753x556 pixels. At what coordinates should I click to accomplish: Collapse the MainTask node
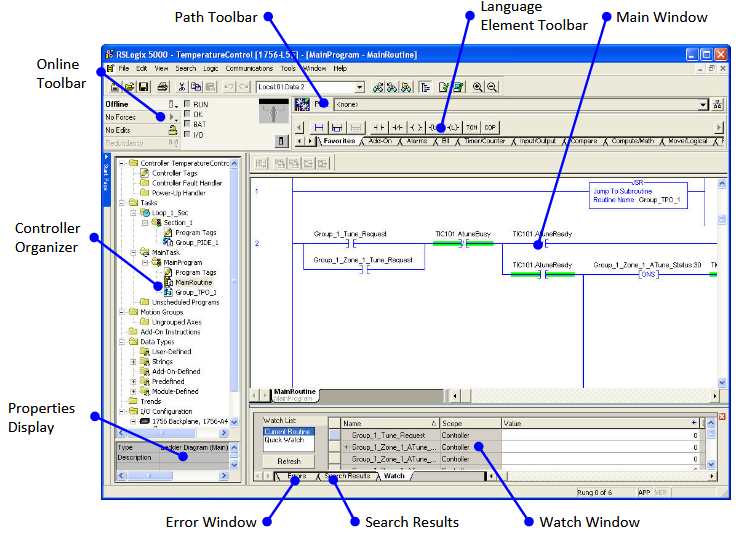(134, 253)
